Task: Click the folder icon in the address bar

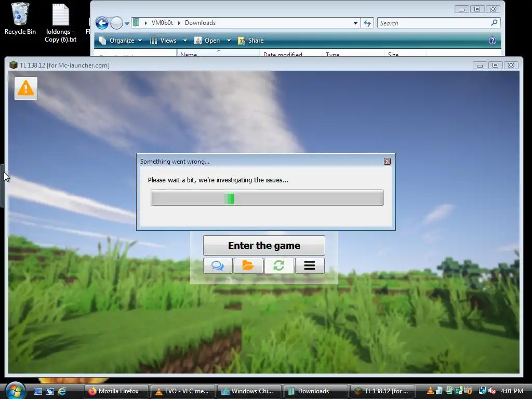Action: (137, 23)
